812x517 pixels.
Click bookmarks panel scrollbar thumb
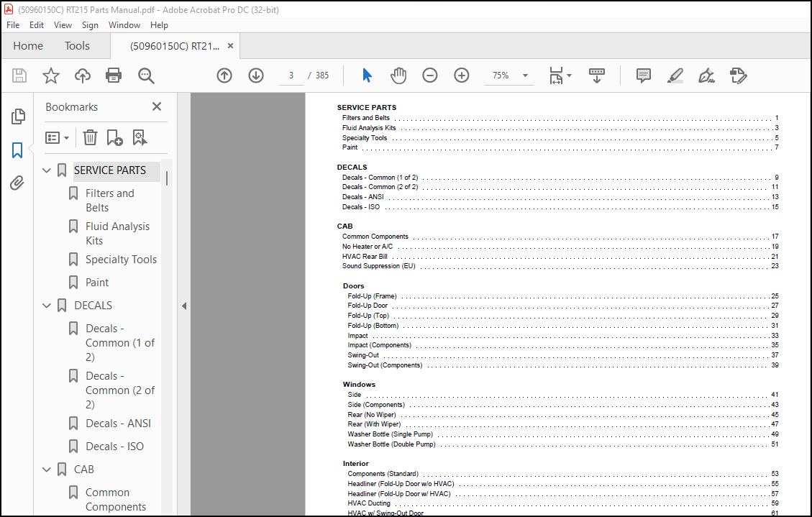[x=167, y=178]
